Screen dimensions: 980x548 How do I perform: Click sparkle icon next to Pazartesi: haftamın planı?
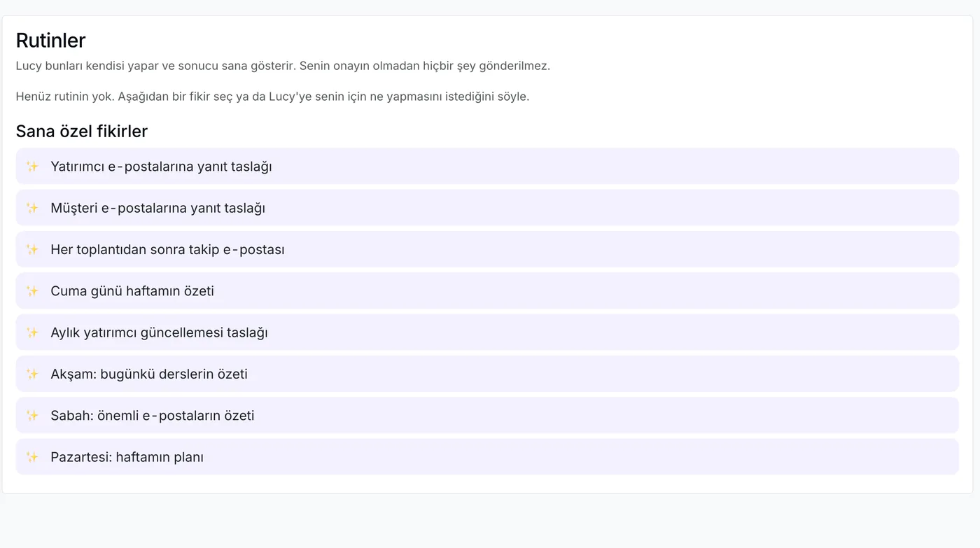coord(32,457)
